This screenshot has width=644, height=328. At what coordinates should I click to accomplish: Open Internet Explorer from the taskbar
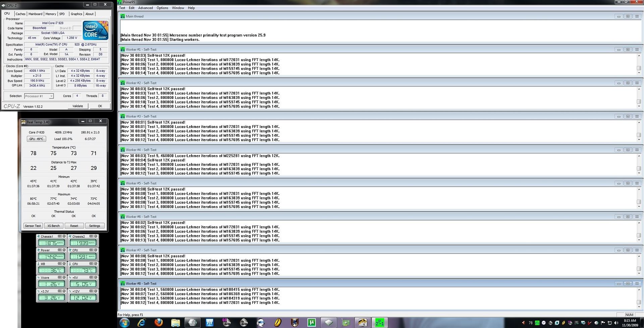142,323
